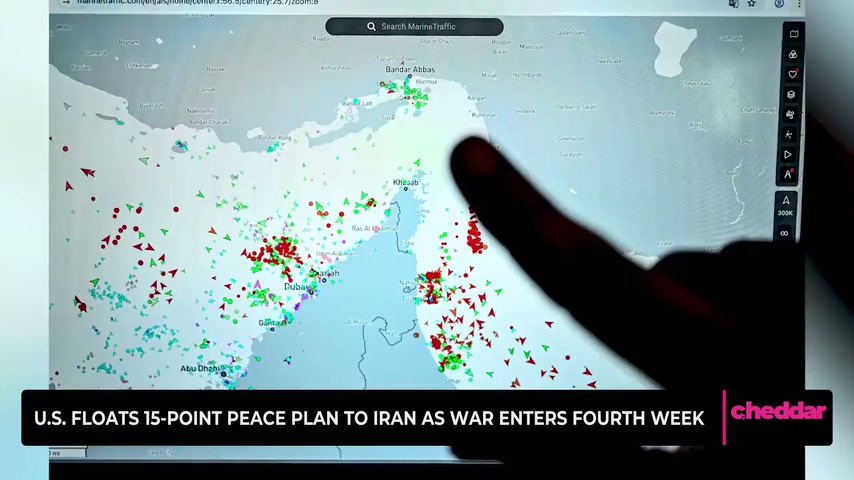Click the Khasab port label
This screenshot has width=854, height=480.
tap(406, 183)
